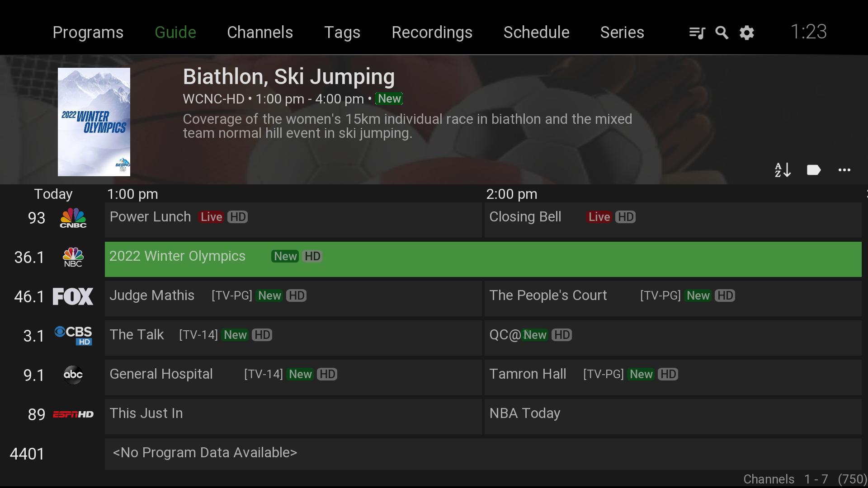Click channel number 9.1
This screenshot has width=868, height=488.
pos(34,375)
